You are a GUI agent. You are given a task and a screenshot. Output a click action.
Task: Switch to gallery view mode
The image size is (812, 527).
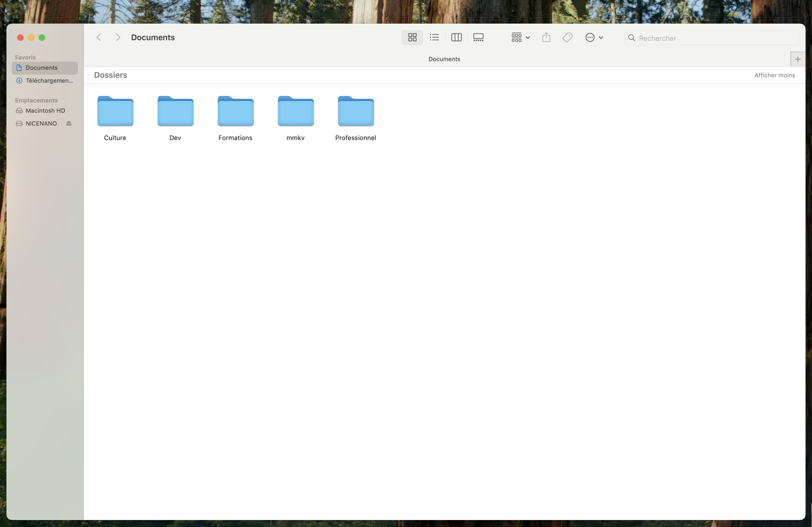coord(478,38)
